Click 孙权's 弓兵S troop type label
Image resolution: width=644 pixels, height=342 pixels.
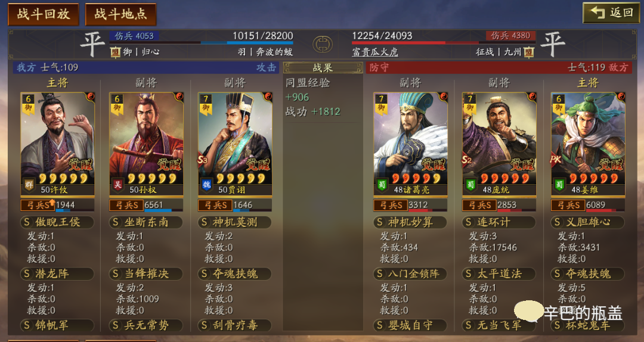126,205
